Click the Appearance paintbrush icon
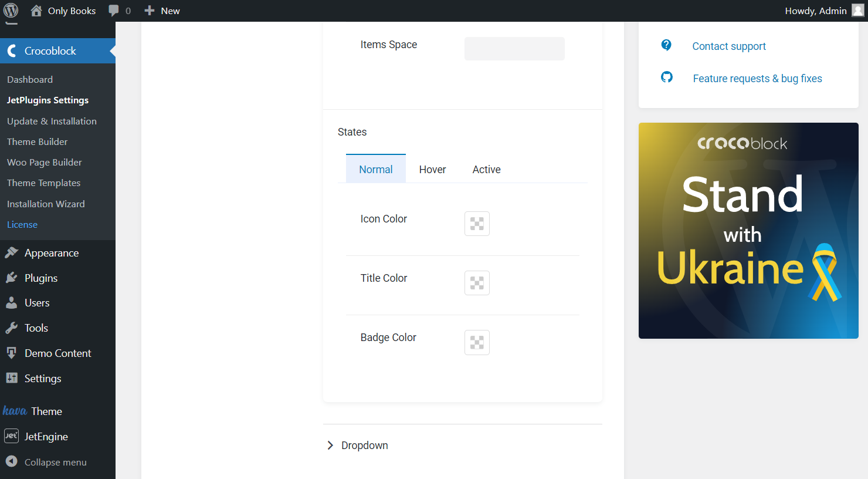Screen dimensions: 868x479 point(11,252)
